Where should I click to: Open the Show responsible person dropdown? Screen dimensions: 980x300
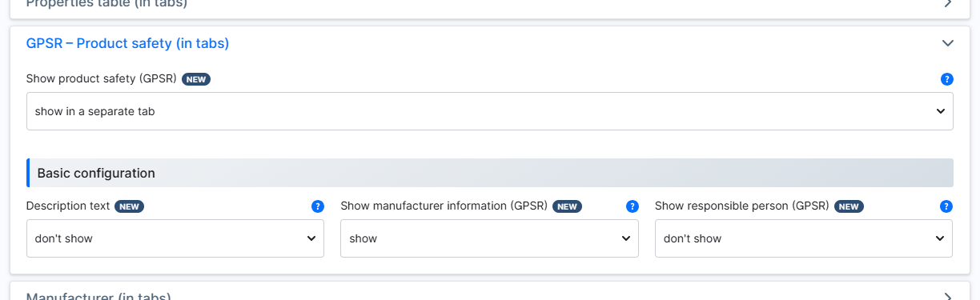pyautogui.click(x=804, y=238)
